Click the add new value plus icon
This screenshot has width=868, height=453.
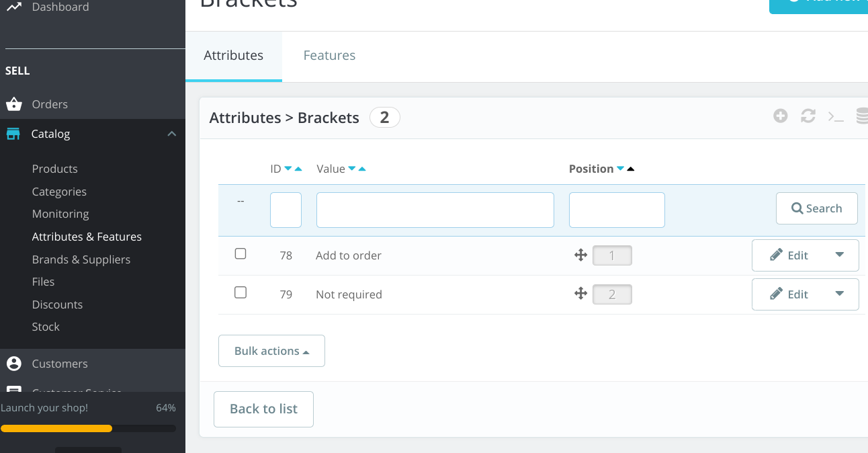780,116
